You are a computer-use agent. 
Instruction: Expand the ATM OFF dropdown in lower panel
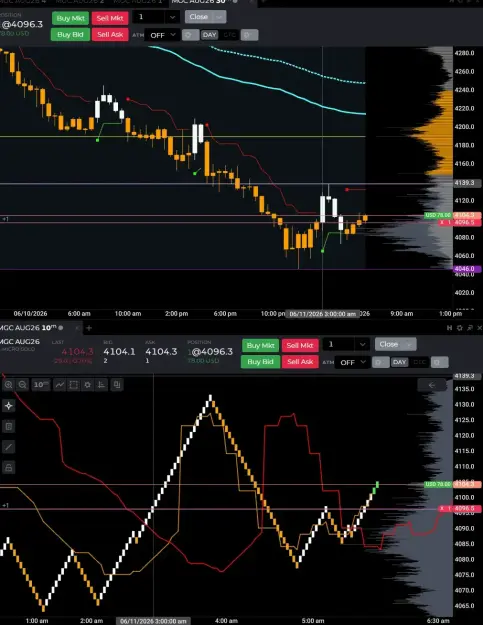pos(353,362)
